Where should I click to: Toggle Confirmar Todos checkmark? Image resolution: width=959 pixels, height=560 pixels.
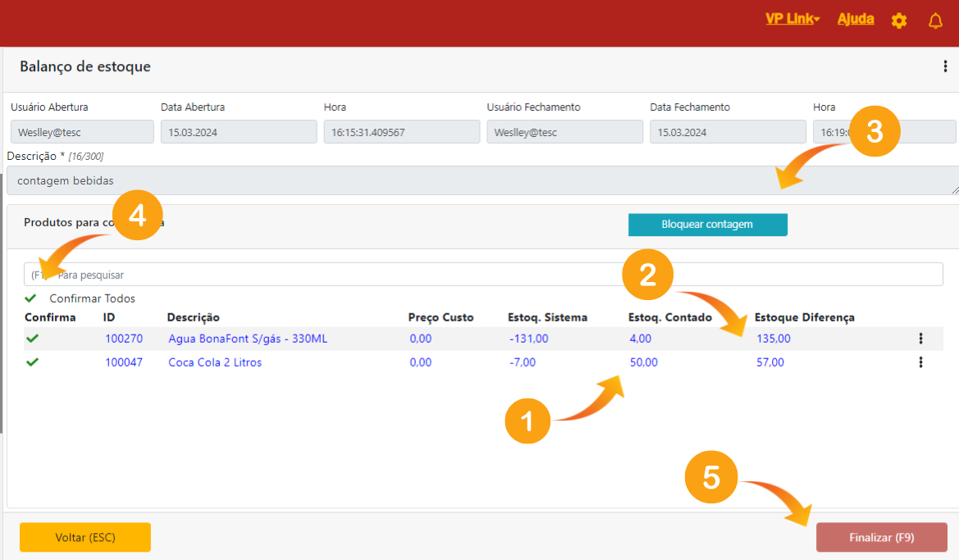click(31, 298)
